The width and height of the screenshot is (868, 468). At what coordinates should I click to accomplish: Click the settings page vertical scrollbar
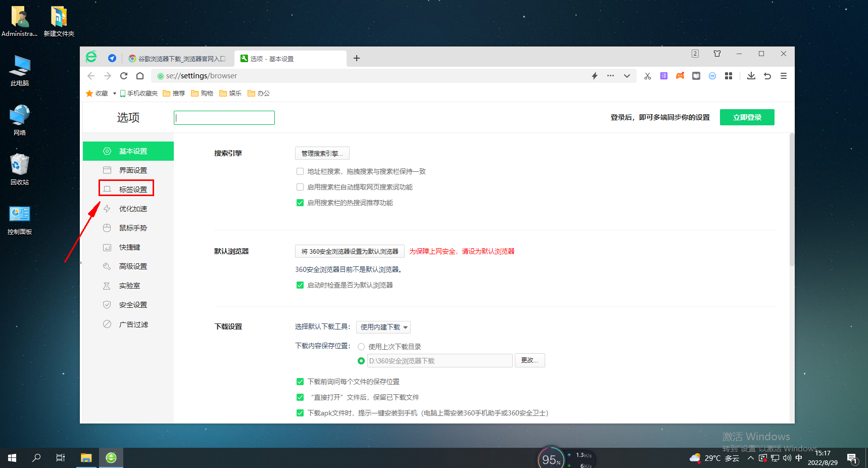792,200
